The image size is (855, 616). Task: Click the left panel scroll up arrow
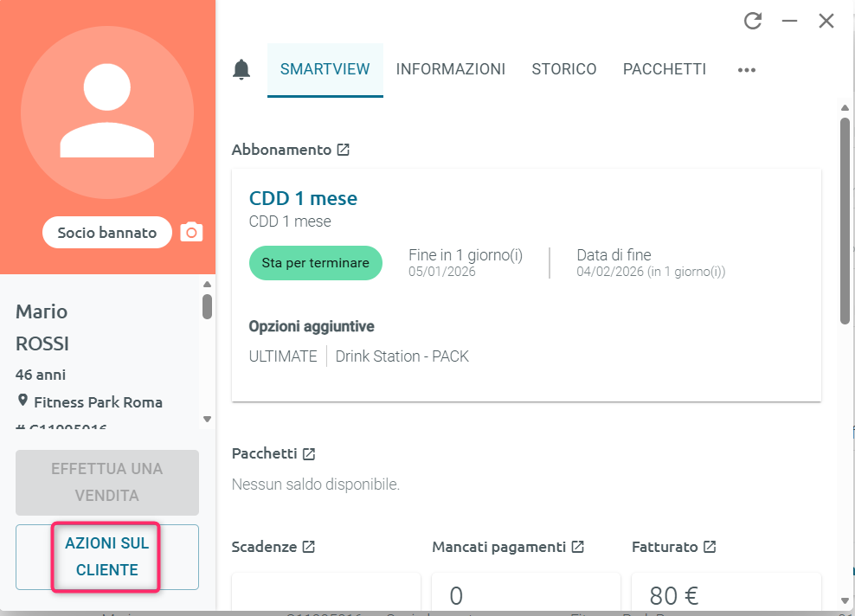click(207, 284)
